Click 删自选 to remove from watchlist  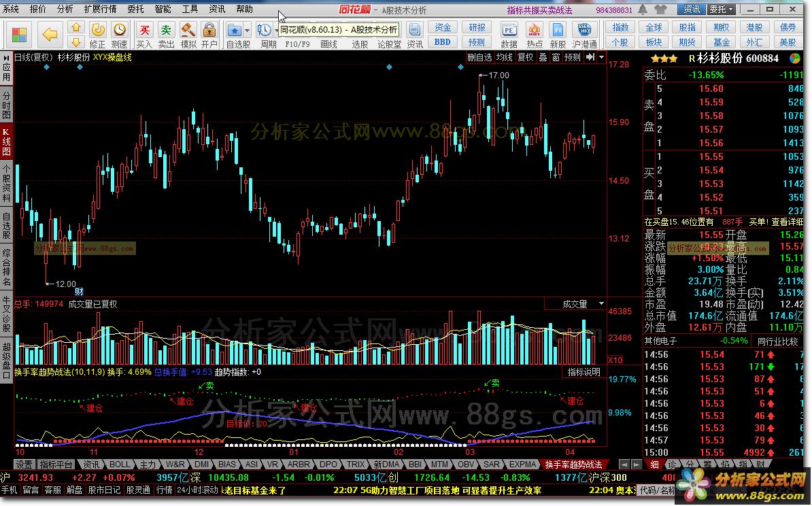pos(479,58)
